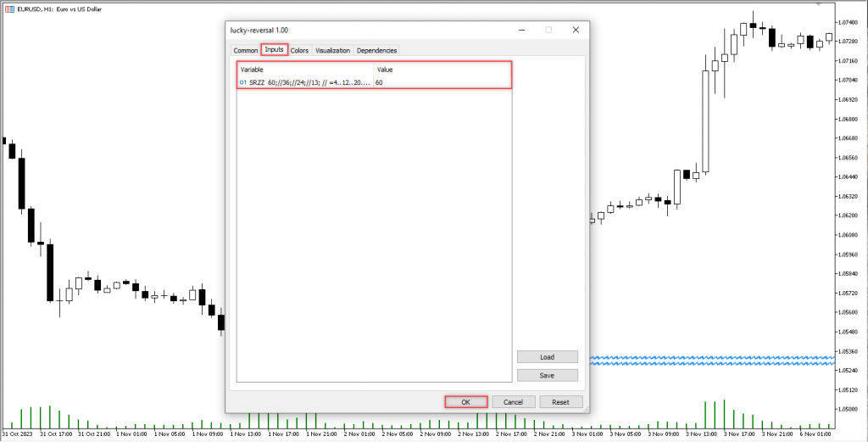Switch to the Colors tab
Screen dimensions: 868x442
(299, 50)
